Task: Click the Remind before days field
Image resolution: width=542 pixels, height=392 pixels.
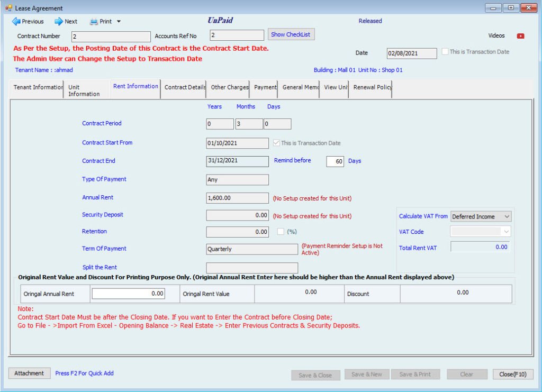Action: pyautogui.click(x=335, y=161)
